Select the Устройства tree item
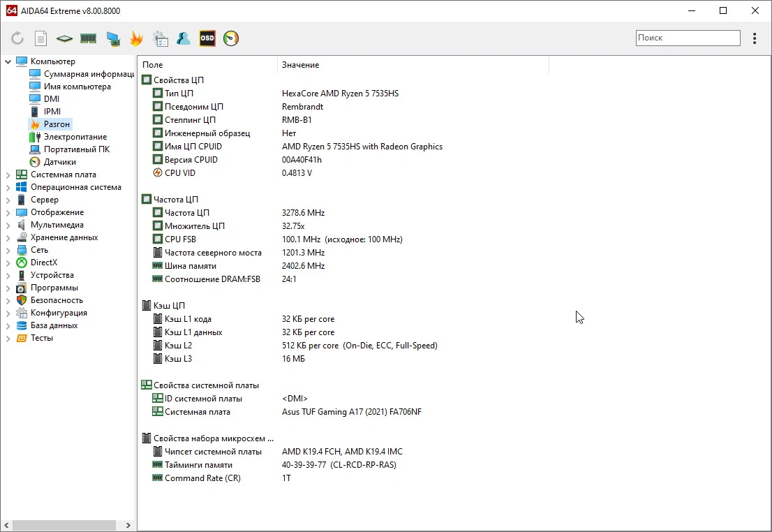The height and width of the screenshot is (532, 772). (45, 275)
